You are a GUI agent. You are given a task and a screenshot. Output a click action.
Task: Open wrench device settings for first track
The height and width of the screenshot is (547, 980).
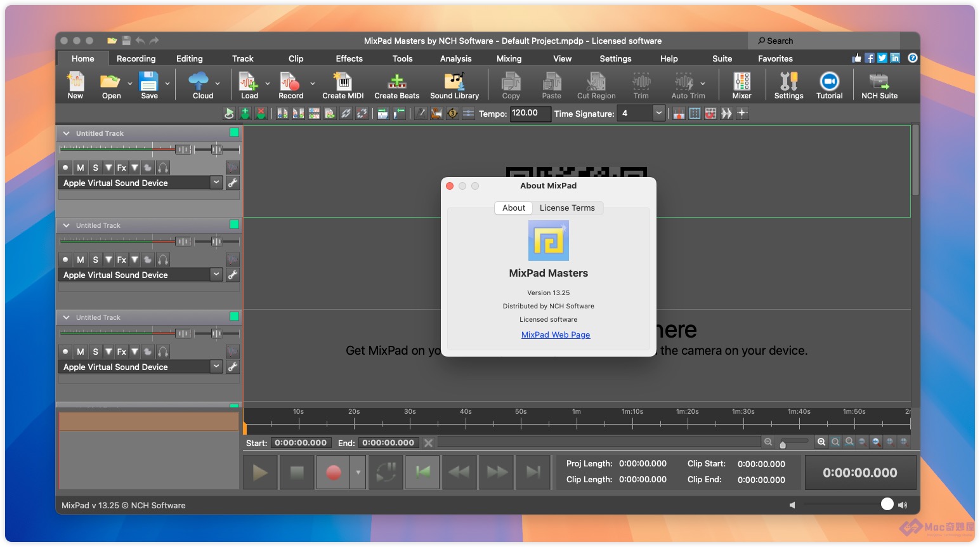(233, 183)
